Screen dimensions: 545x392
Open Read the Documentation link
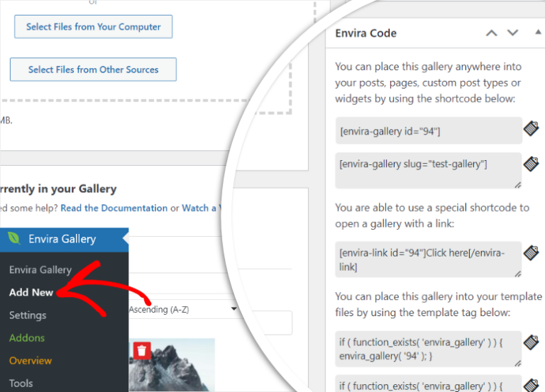click(114, 208)
